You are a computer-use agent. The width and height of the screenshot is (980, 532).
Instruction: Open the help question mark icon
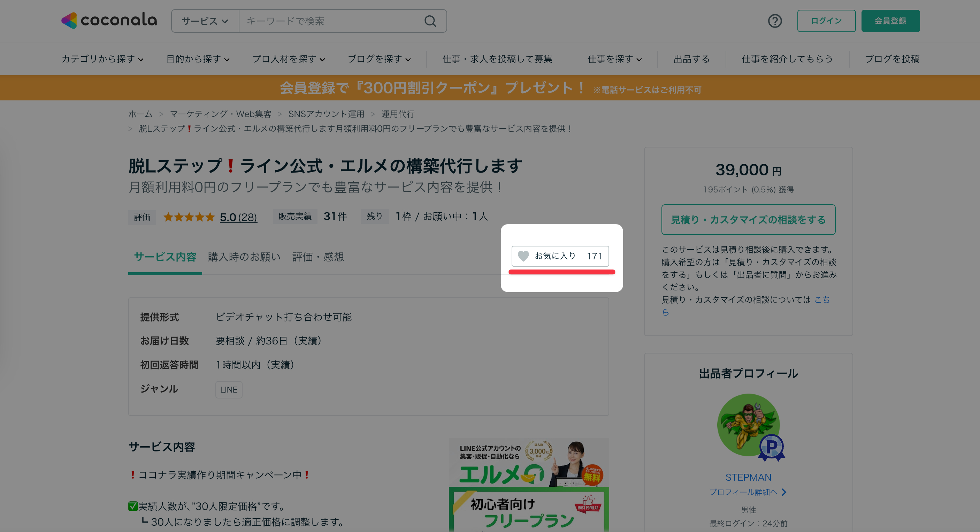775,21
